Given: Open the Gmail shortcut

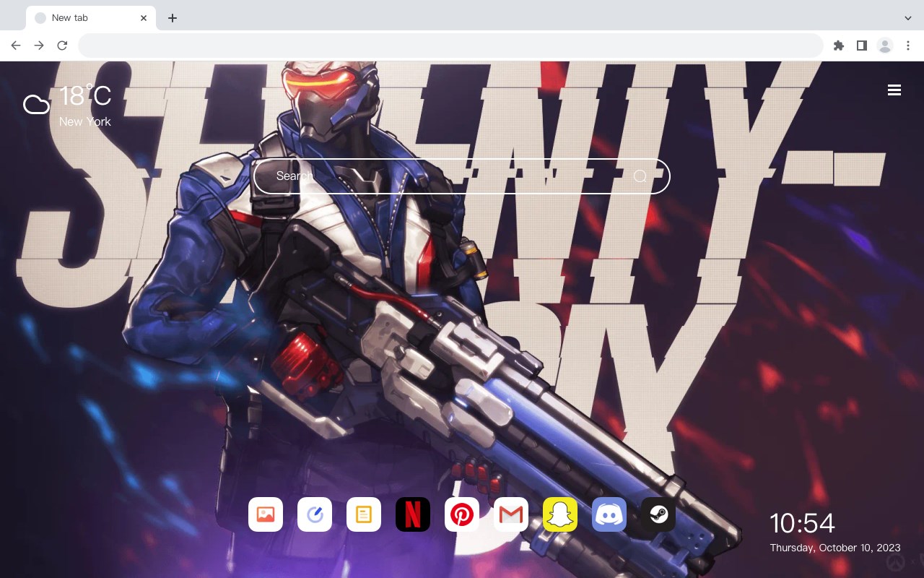Looking at the screenshot, I should click(511, 514).
